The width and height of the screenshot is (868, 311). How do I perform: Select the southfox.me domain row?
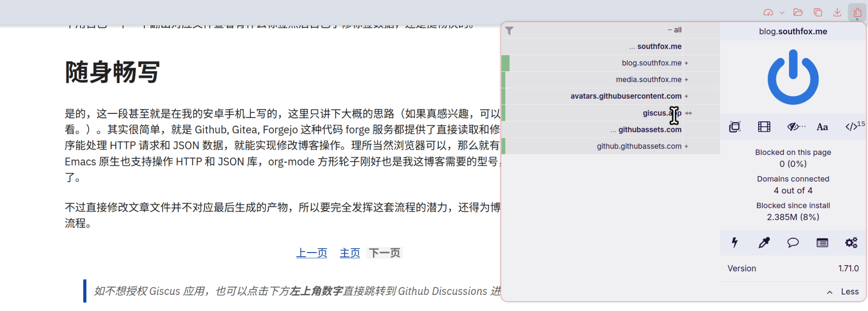(611, 47)
